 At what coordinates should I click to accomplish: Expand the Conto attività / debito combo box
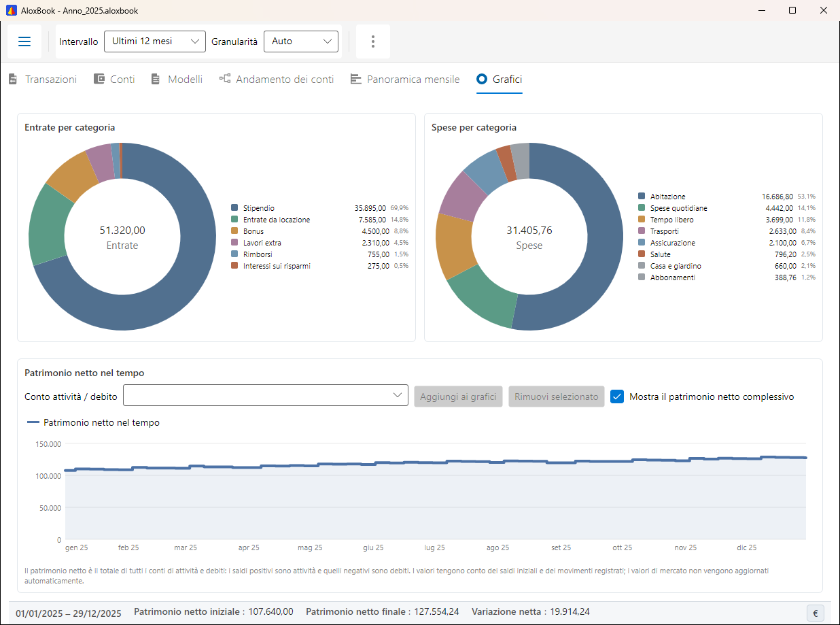(266, 396)
